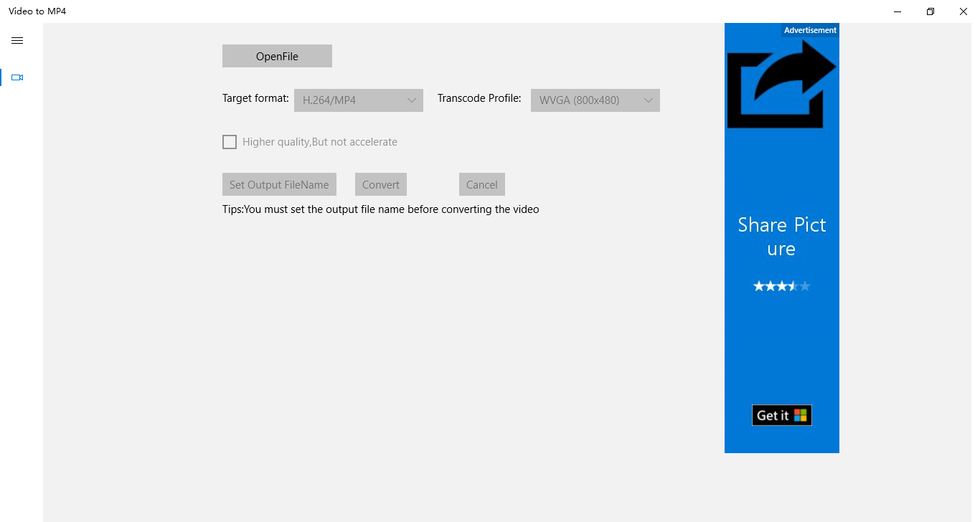Click the OpenFile button
Screen dimensions: 980x522
tap(277, 56)
